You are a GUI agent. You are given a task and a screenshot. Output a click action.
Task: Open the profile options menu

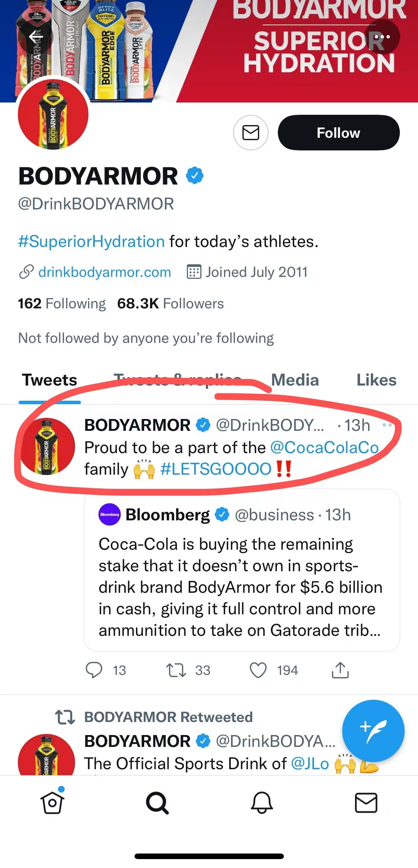tap(382, 36)
